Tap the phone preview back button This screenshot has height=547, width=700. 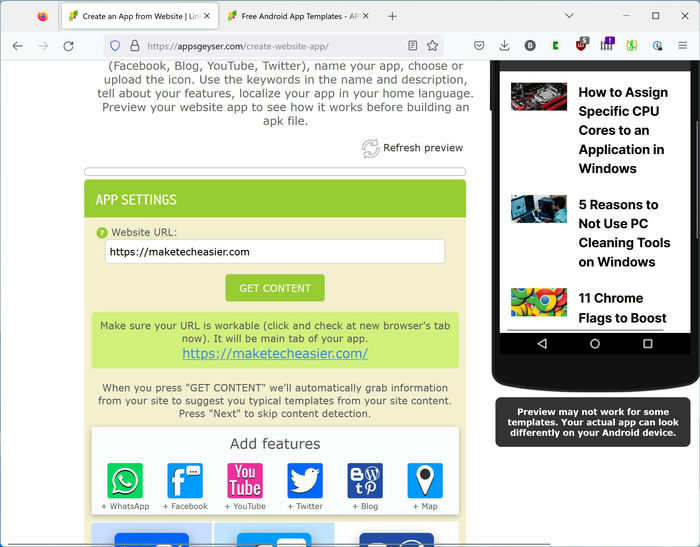(542, 343)
